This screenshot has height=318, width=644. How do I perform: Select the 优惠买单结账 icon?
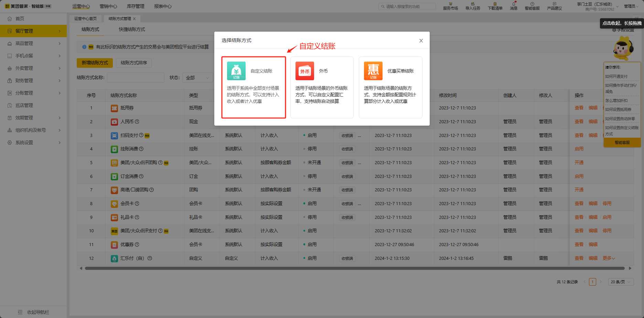[x=373, y=71]
